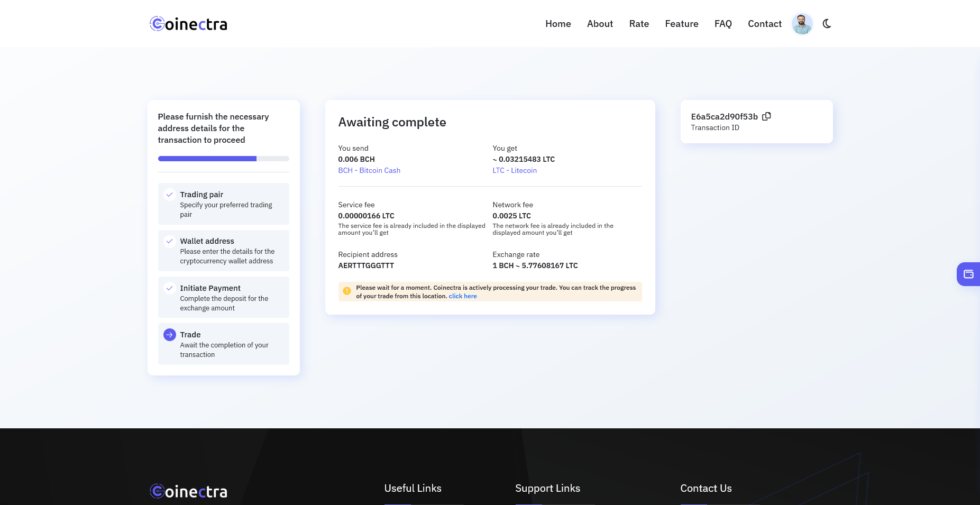The image size is (980, 505).
Task: Click the Coinectra logo in the footer
Action: 188,491
